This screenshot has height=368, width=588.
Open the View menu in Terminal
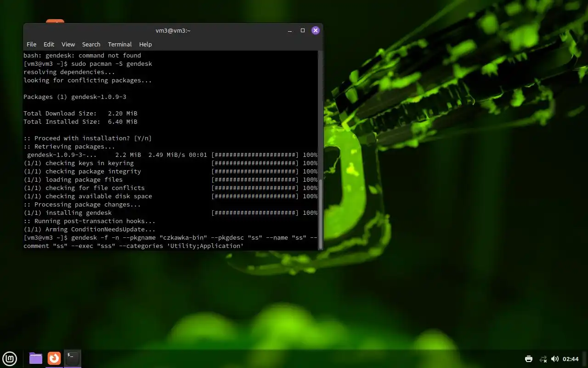pos(68,44)
